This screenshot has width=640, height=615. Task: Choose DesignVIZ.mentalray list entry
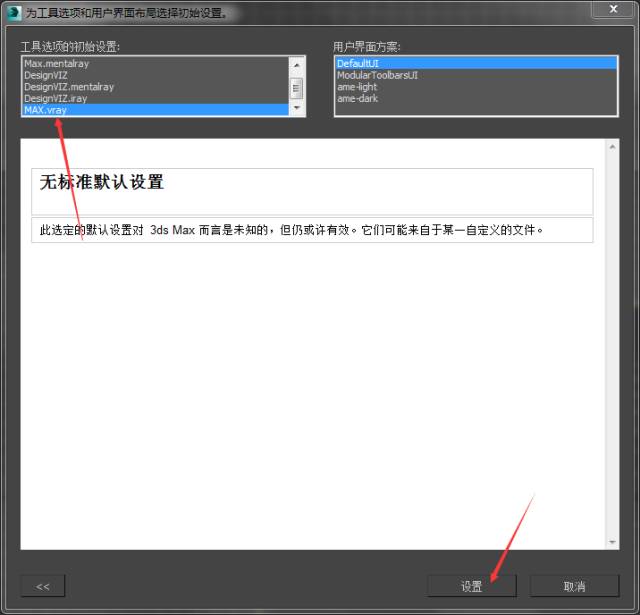(x=156, y=87)
